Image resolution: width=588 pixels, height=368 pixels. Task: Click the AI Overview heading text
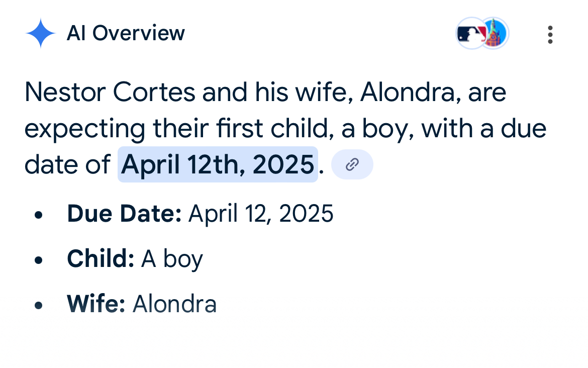click(x=126, y=33)
